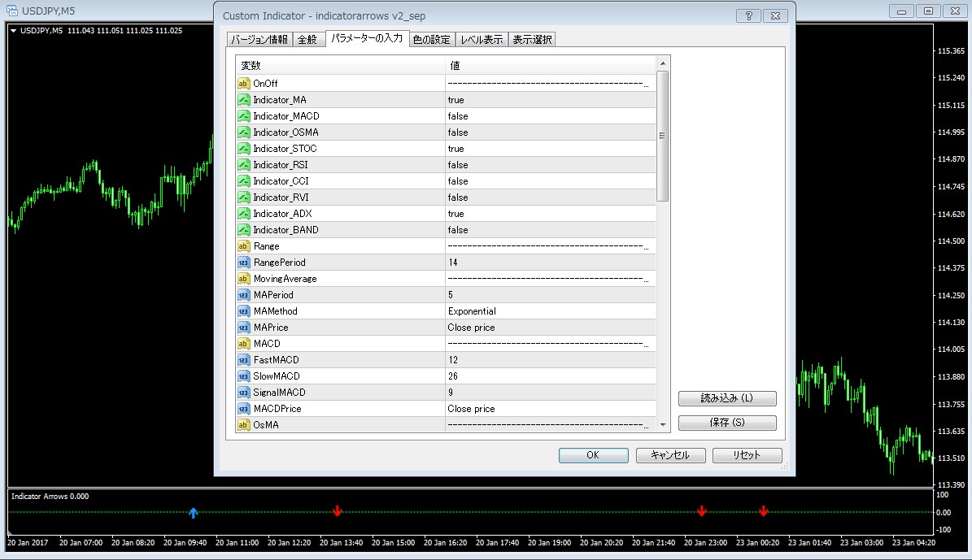Edit the FastMACD value 12

point(551,360)
